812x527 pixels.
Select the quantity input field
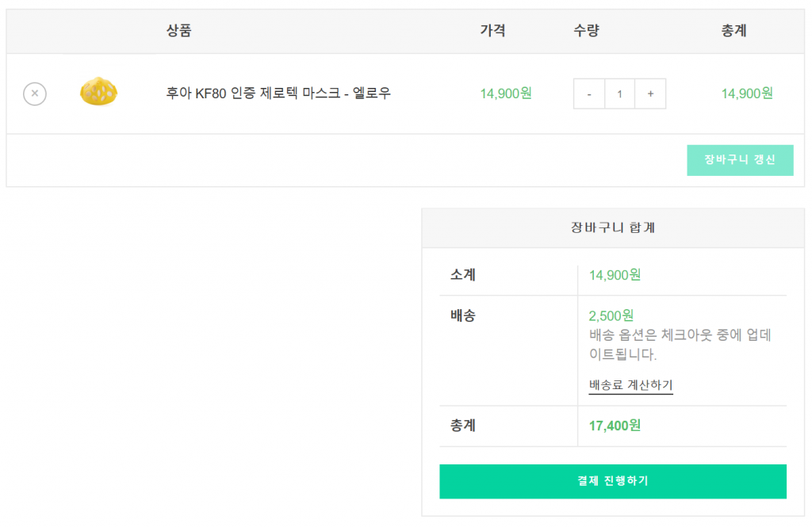[x=619, y=94]
